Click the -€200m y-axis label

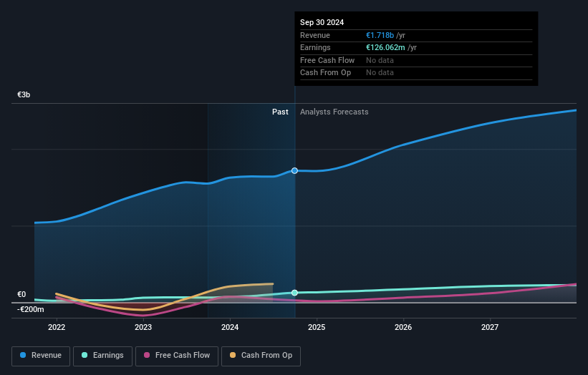(x=30, y=309)
